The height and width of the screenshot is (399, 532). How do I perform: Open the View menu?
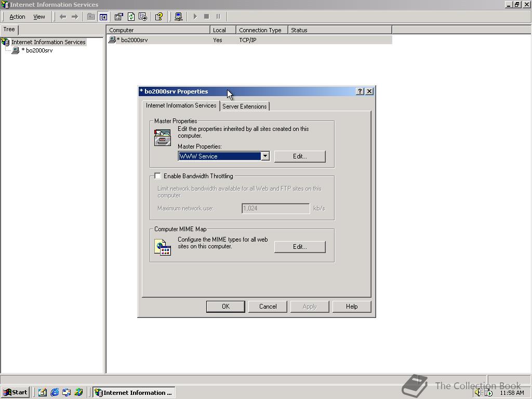click(39, 17)
